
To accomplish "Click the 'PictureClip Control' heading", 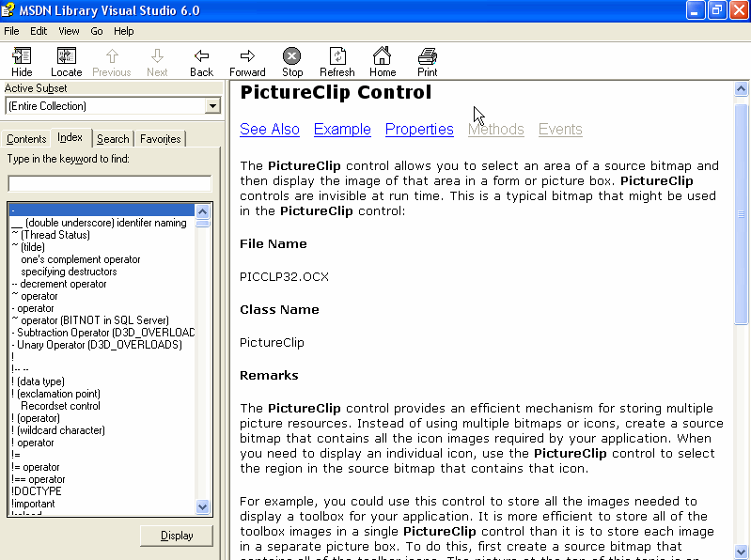I will pos(336,92).
